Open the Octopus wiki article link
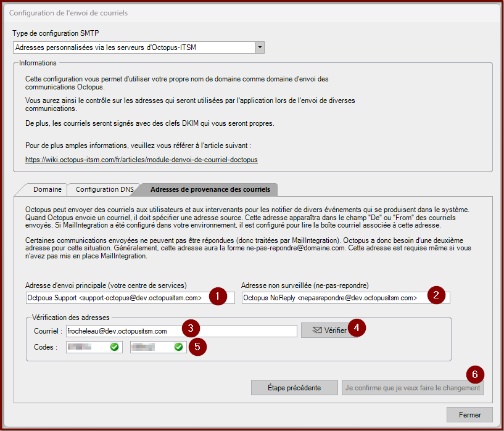 point(141,159)
